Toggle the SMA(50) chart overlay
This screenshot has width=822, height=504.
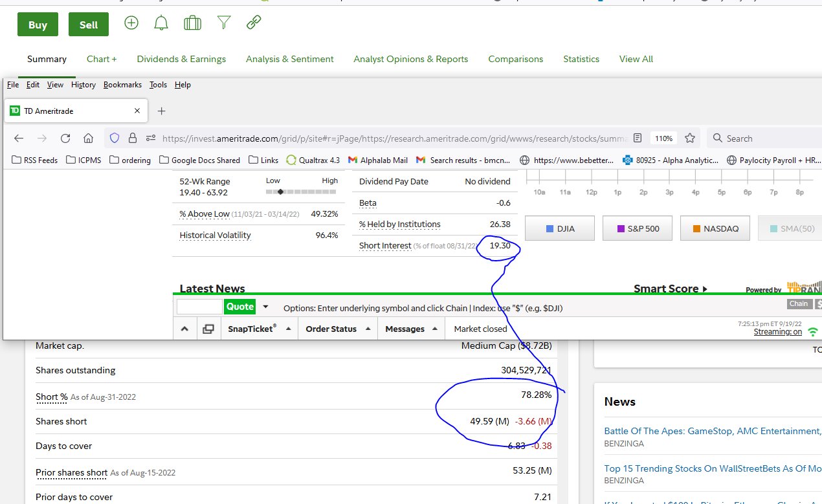click(790, 228)
